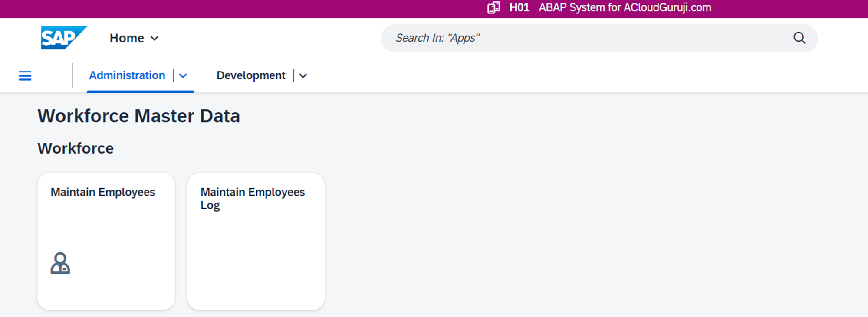The height and width of the screenshot is (317, 868).
Task: Expand the Development chevron arrow
Action: [x=303, y=76]
